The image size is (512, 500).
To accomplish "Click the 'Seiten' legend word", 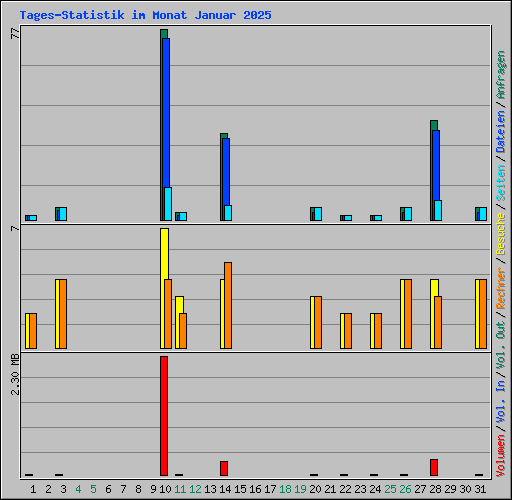I will point(501,183).
